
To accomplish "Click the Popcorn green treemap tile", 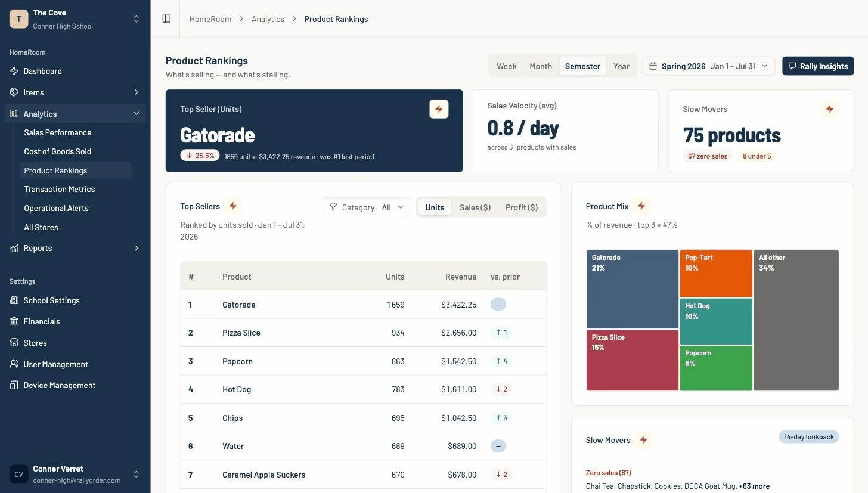I will coord(716,368).
